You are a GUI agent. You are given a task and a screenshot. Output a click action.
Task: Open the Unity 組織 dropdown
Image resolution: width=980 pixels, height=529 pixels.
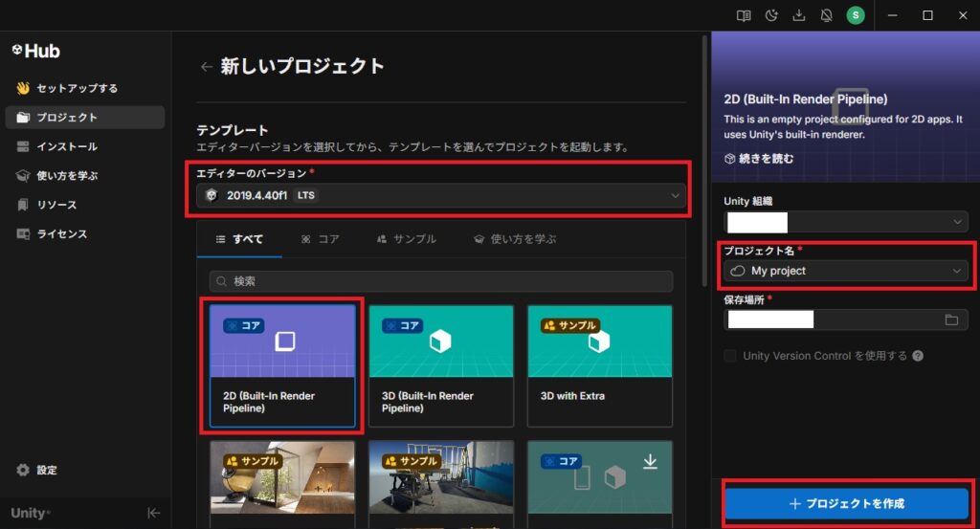tap(846, 222)
